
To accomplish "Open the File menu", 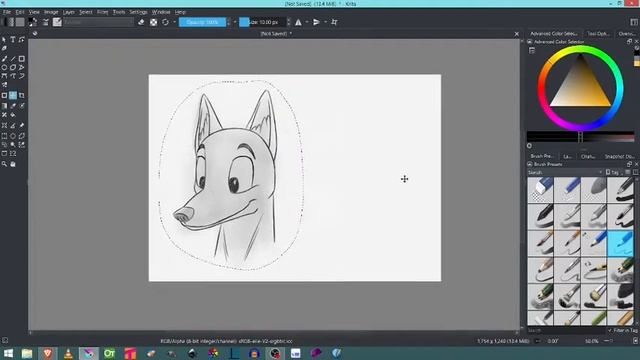I will point(7,12).
